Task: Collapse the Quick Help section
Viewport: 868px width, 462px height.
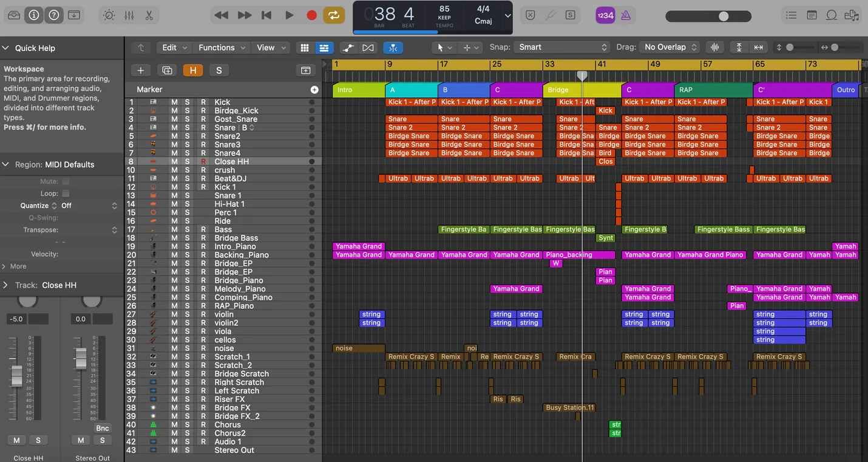Action: [x=5, y=48]
